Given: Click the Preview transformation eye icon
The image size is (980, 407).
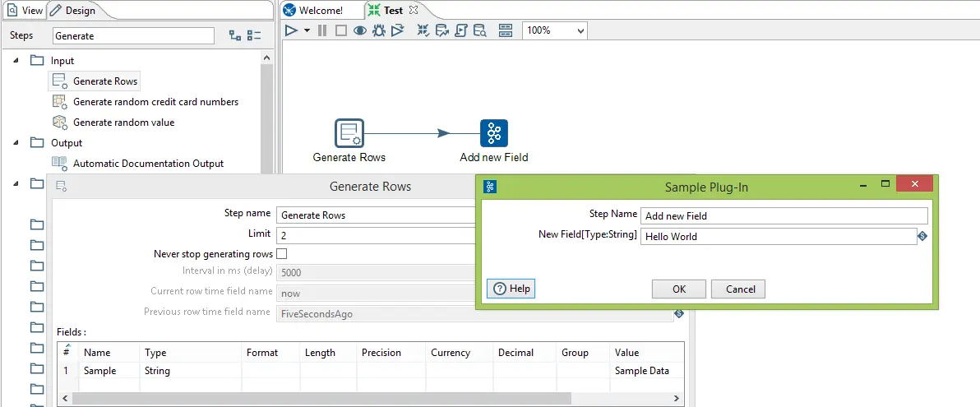Looking at the screenshot, I should (360, 30).
